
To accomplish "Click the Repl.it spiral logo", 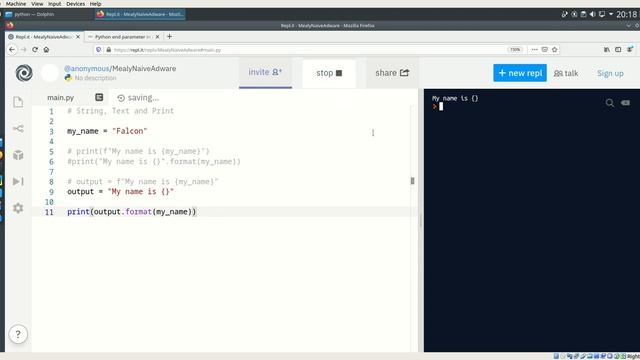I will pyautogui.click(x=24, y=73).
